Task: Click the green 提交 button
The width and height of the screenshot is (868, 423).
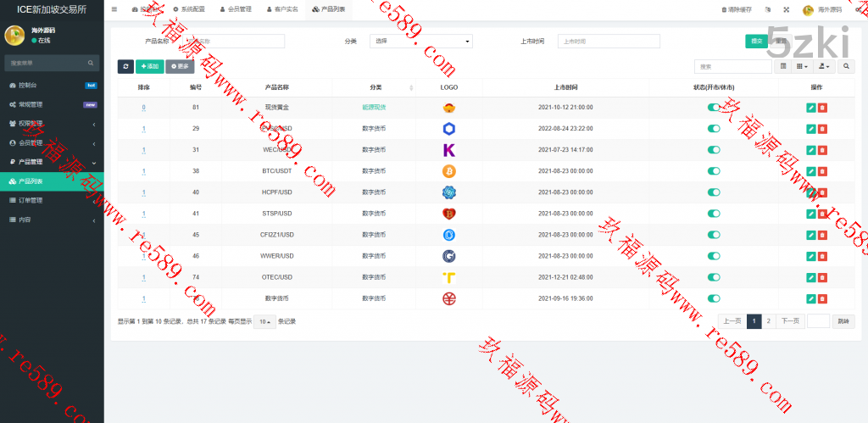Action: tap(755, 41)
